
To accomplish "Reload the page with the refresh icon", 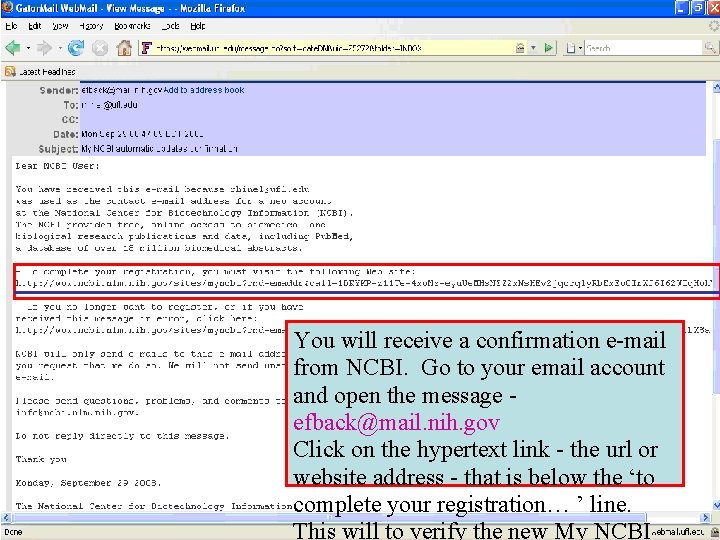I will coord(76,48).
